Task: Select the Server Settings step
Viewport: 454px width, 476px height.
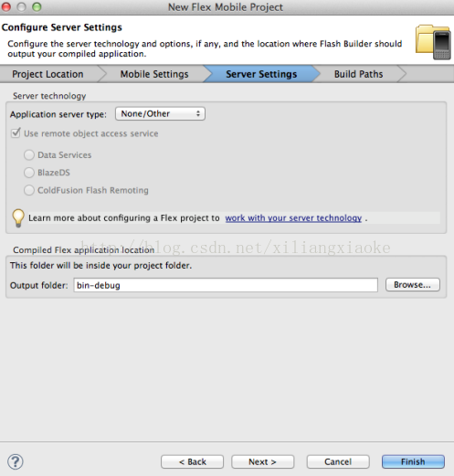Action: (261, 74)
